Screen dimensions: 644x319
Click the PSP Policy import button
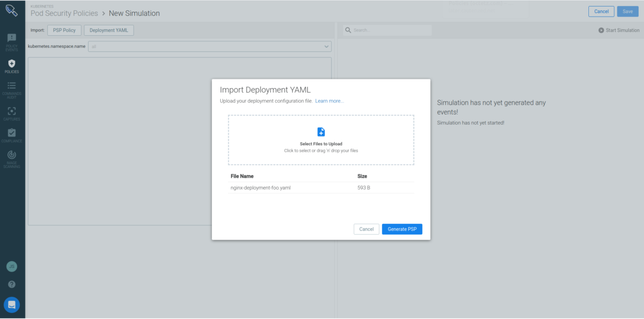click(64, 30)
